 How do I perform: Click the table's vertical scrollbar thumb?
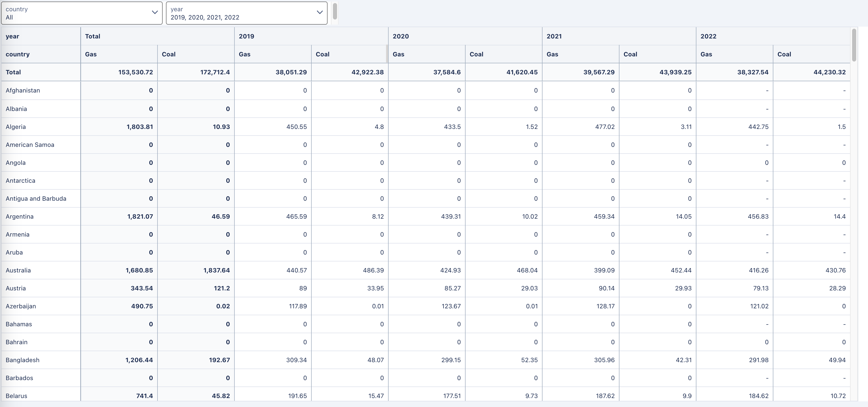click(854, 45)
